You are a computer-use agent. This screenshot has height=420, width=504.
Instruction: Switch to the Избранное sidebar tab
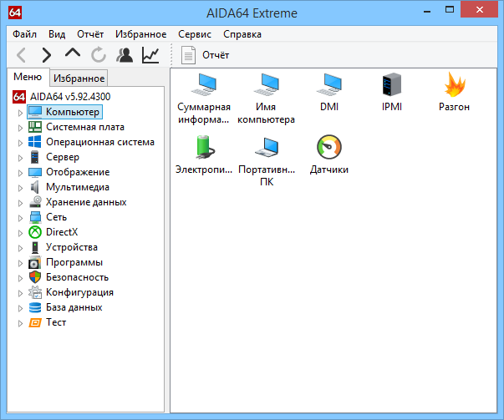pos(79,78)
